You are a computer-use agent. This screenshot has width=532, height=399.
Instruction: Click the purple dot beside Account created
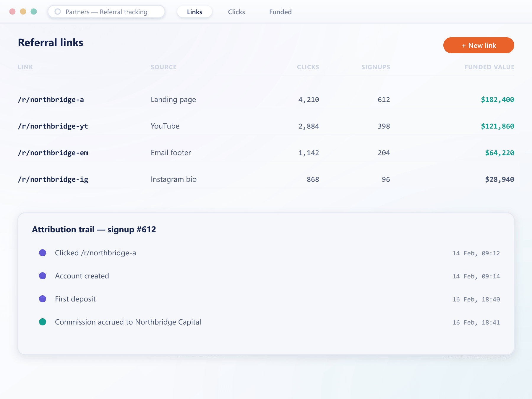[x=43, y=276]
